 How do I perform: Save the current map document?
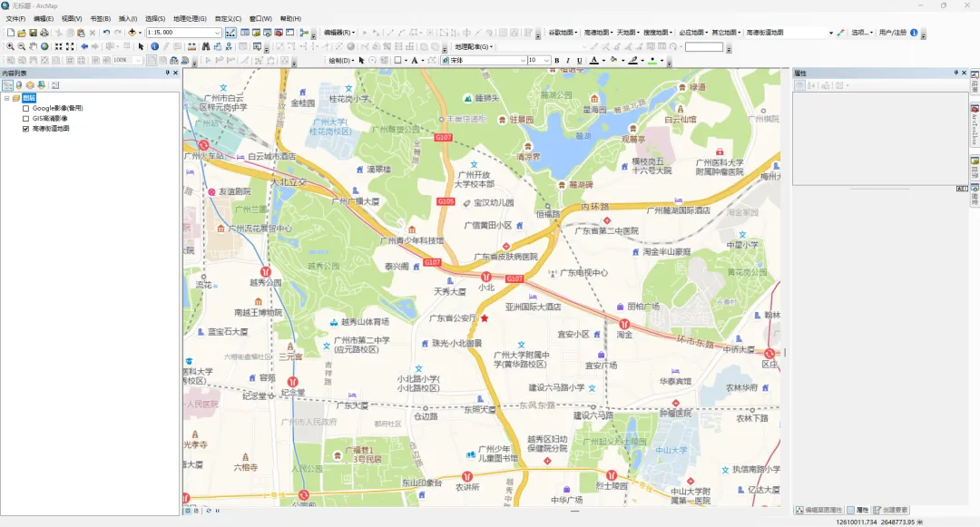[x=34, y=33]
